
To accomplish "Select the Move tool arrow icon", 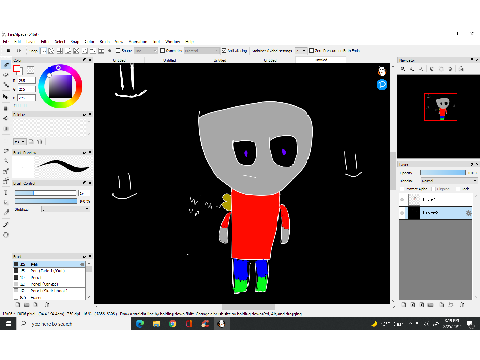I will click(x=6, y=97).
